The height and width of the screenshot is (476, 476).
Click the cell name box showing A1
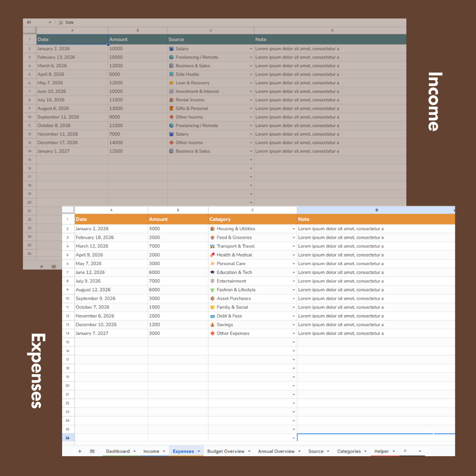tap(35, 22)
